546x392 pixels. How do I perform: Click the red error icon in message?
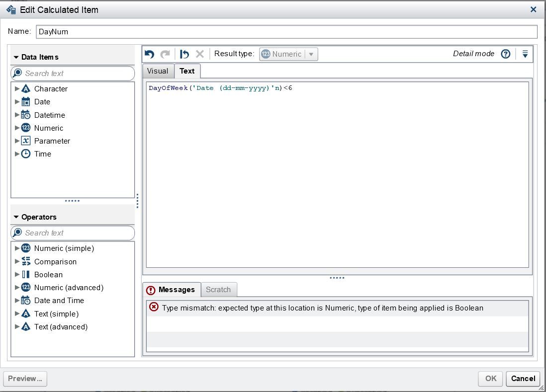154,308
